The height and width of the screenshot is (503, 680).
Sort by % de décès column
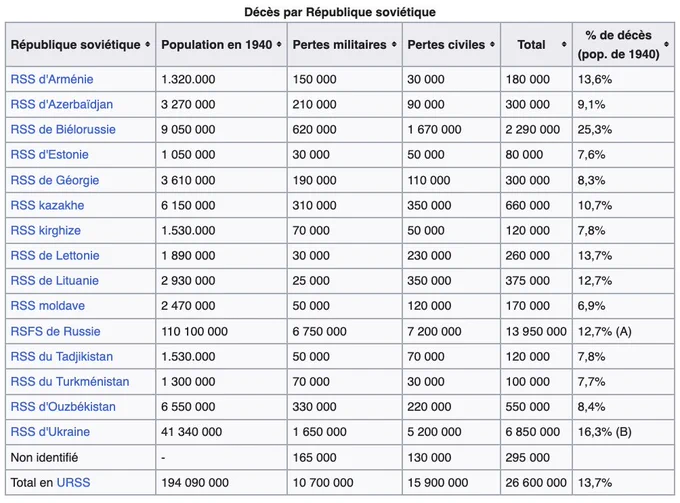[x=667, y=44]
